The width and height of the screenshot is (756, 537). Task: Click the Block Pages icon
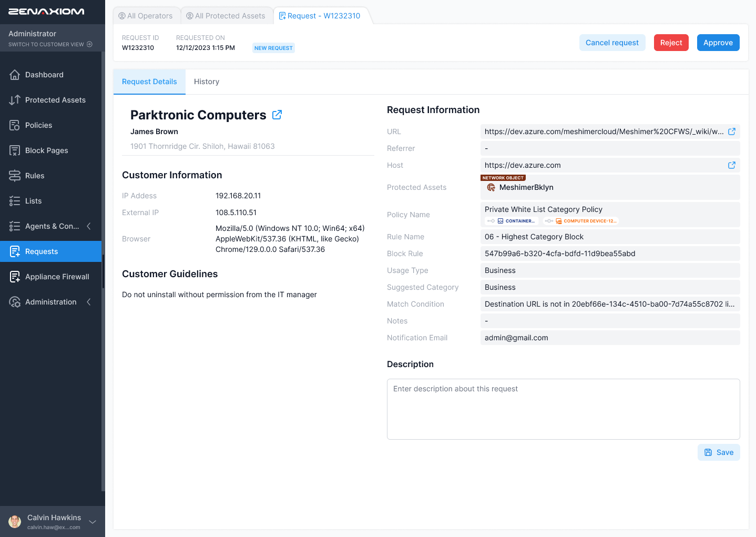click(x=15, y=150)
